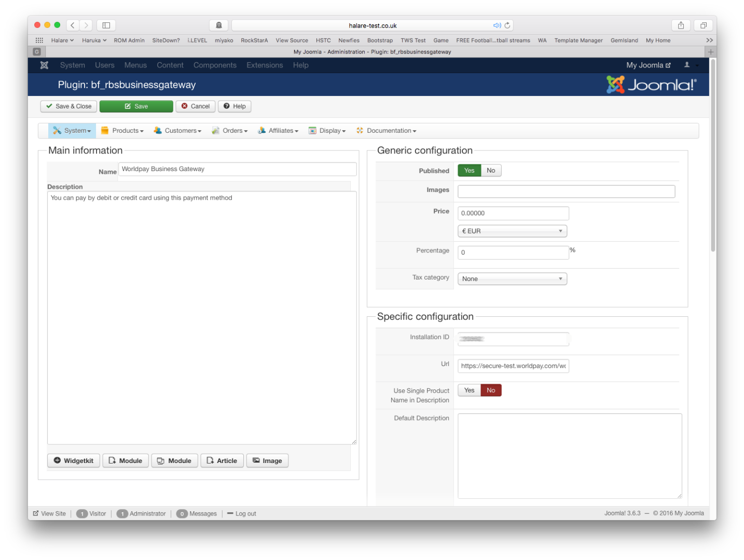Click the Name input field

click(x=238, y=169)
